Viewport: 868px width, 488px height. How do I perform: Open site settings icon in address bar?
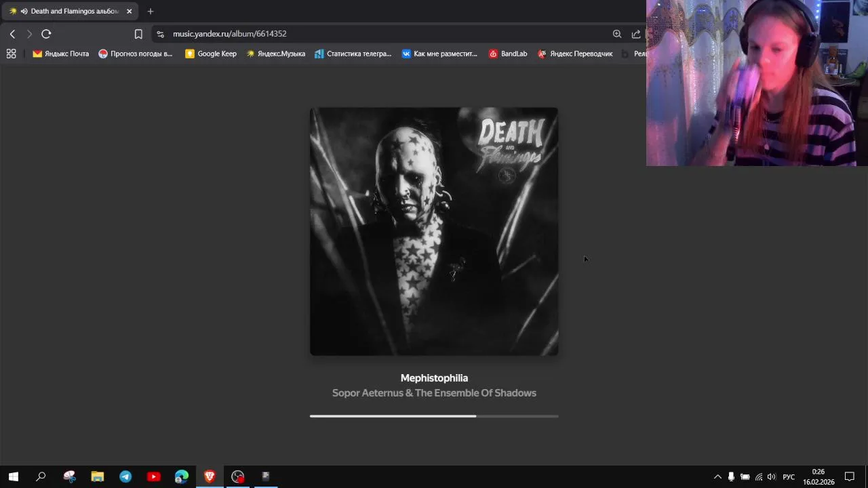click(x=160, y=34)
